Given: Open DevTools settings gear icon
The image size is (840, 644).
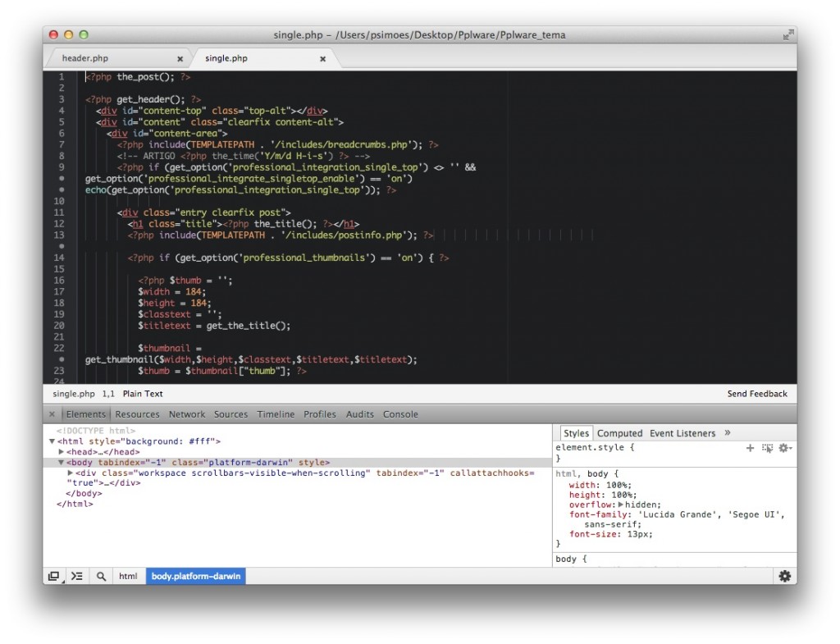Looking at the screenshot, I should coord(784,576).
